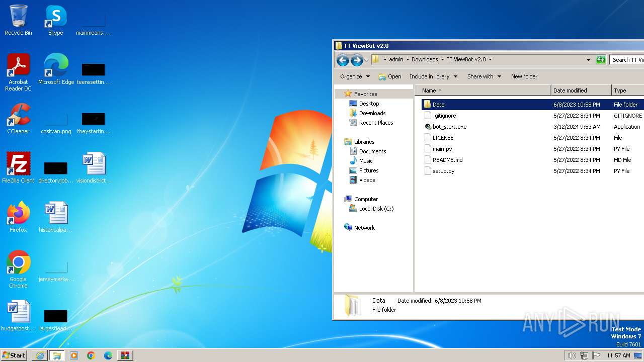Screen dimensions: 644x362
Task: Select Downloads under Favorites
Action: pos(372,113)
